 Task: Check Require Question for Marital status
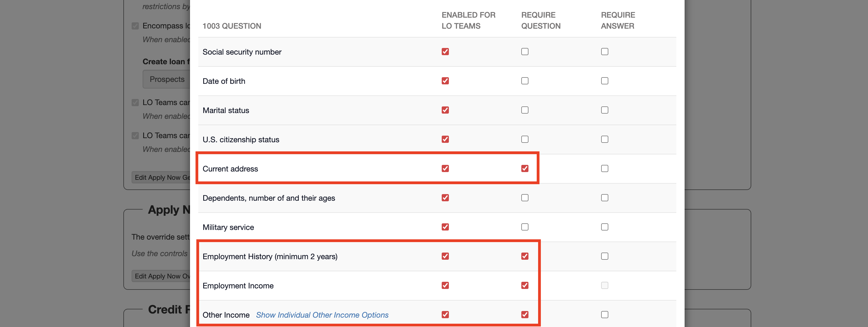click(x=525, y=110)
